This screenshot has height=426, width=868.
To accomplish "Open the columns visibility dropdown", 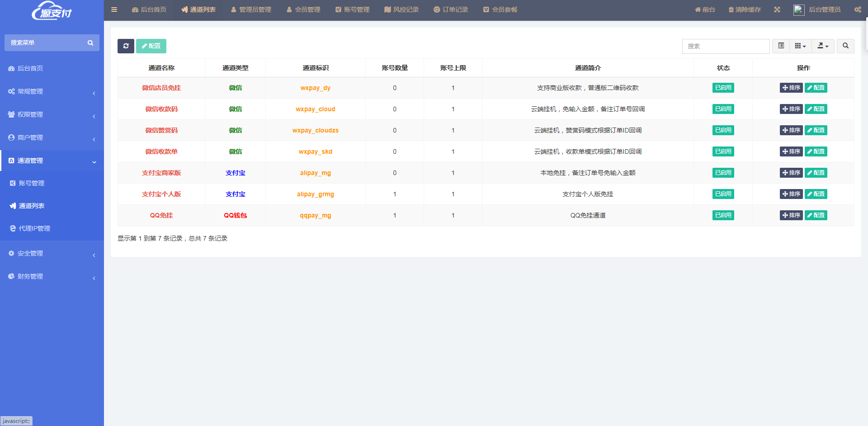I will click(x=800, y=46).
